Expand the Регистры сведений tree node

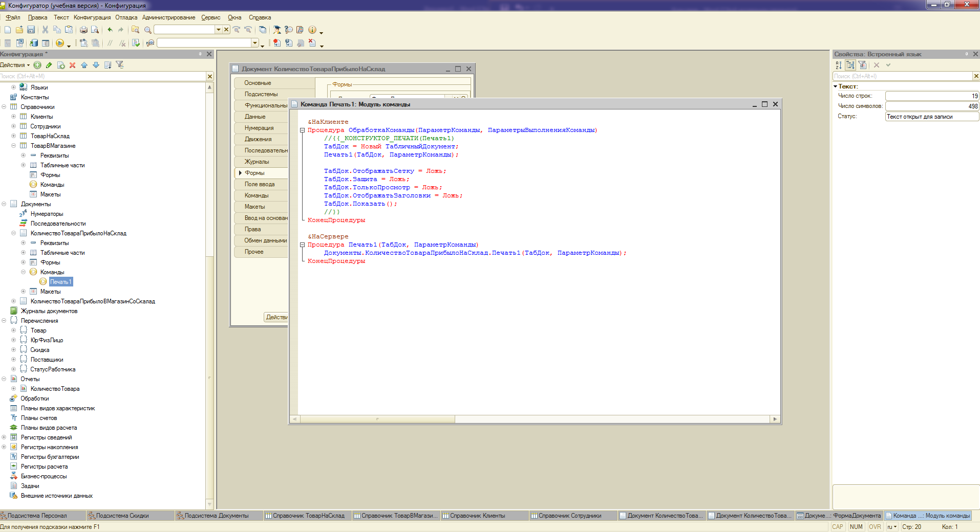pyautogui.click(x=4, y=437)
